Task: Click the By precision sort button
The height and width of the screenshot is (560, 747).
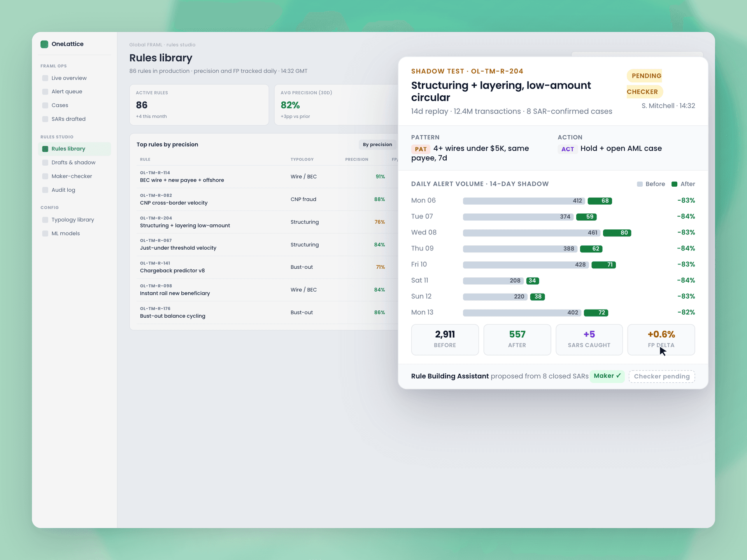Action: [377, 145]
